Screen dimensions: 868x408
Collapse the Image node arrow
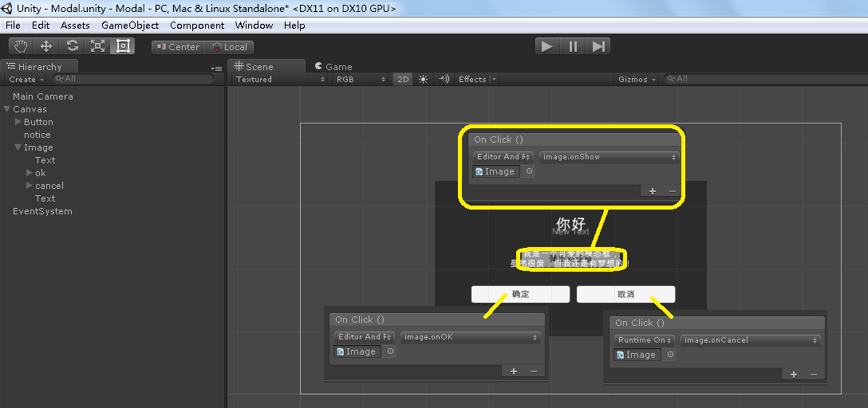click(18, 147)
